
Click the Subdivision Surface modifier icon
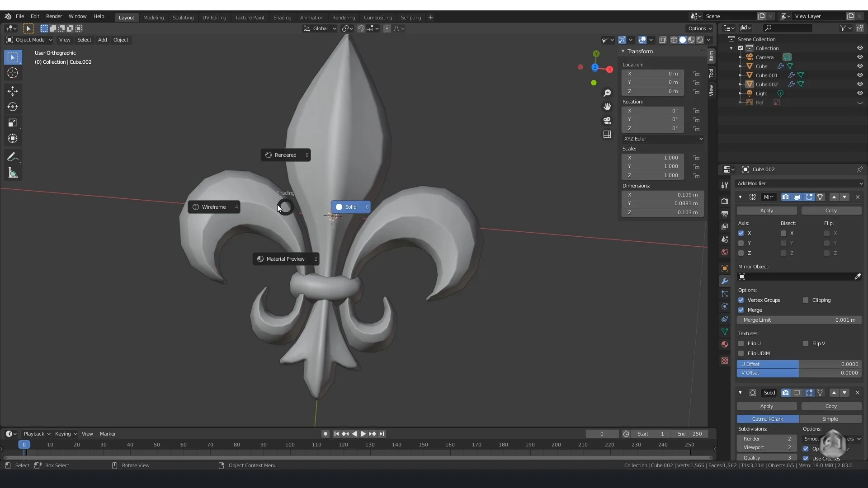[752, 393]
